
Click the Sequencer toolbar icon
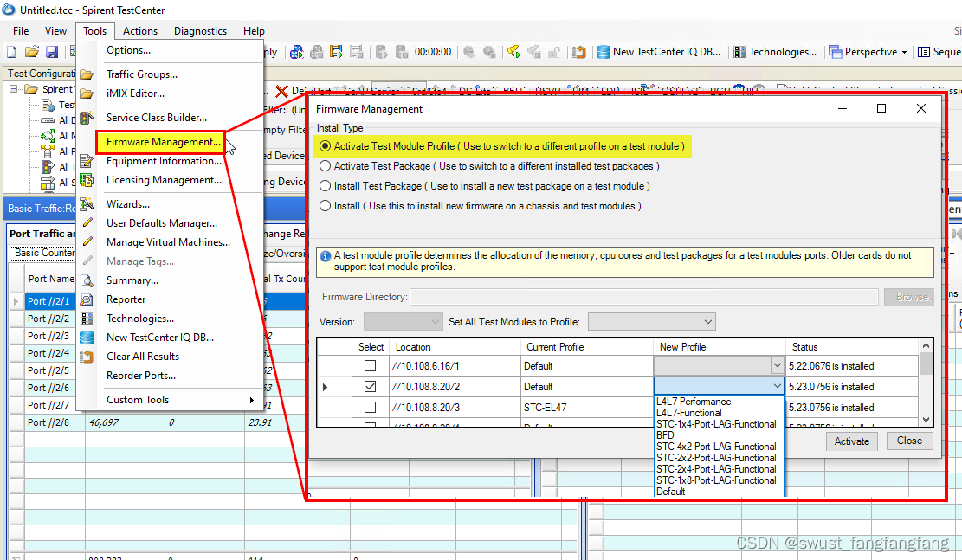point(923,52)
